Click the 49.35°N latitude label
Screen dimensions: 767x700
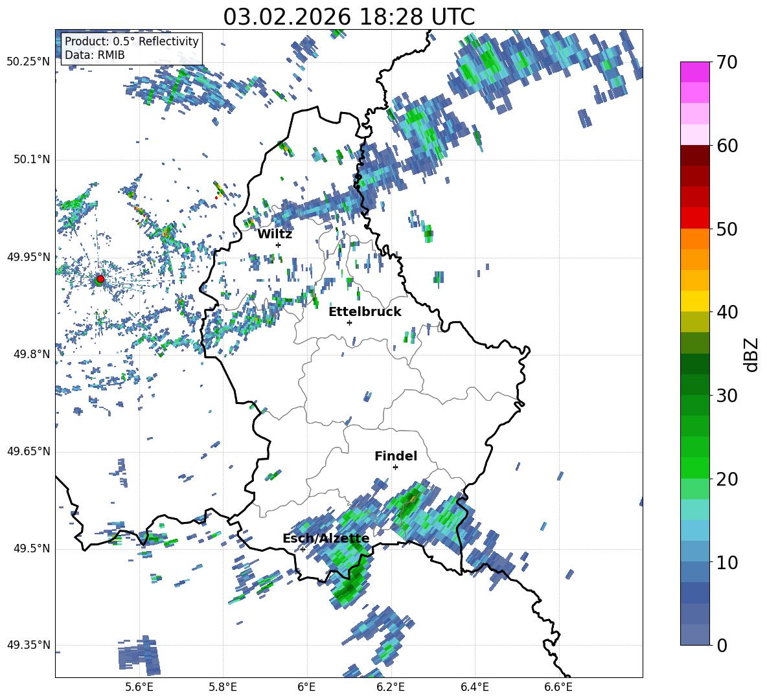point(29,645)
